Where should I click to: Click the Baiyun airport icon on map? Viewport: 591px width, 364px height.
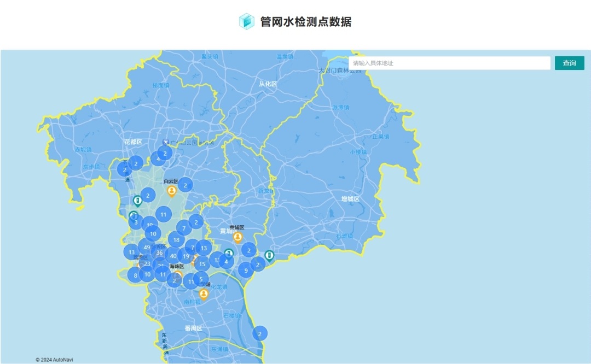(166, 142)
